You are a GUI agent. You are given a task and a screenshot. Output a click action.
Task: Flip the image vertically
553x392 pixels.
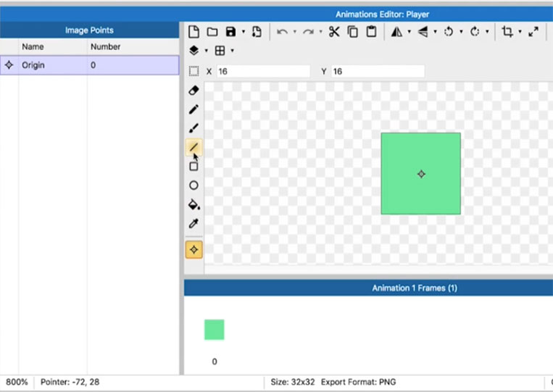pyautogui.click(x=423, y=32)
